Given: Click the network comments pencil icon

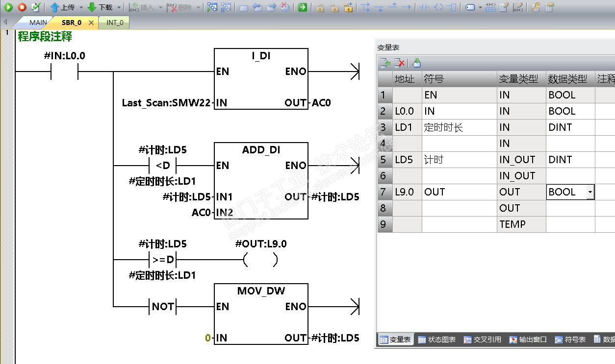Looking at the screenshot, I should (x=517, y=7).
